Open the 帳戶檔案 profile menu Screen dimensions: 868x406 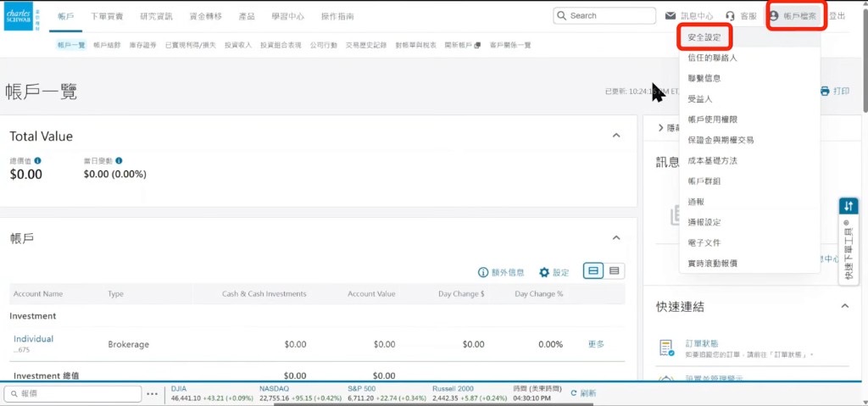pos(793,16)
